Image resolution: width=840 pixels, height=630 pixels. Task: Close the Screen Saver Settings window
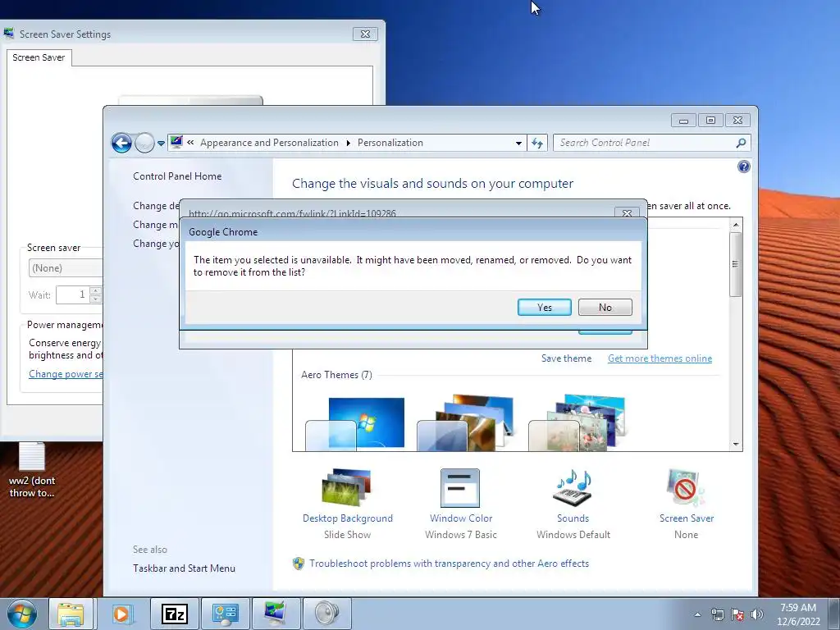(x=365, y=34)
